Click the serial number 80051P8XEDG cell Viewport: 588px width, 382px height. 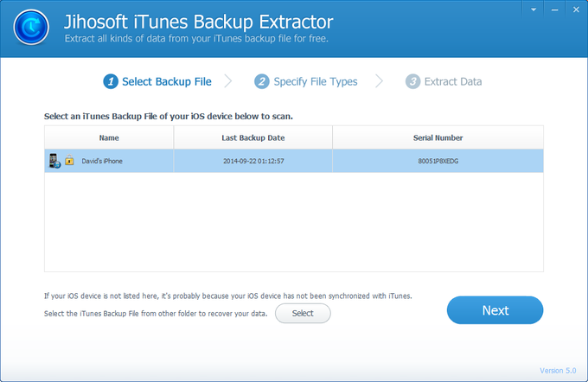tap(438, 161)
